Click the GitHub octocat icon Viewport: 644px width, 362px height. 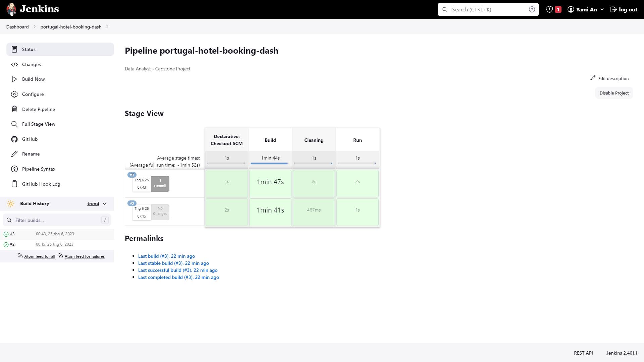[14, 139]
